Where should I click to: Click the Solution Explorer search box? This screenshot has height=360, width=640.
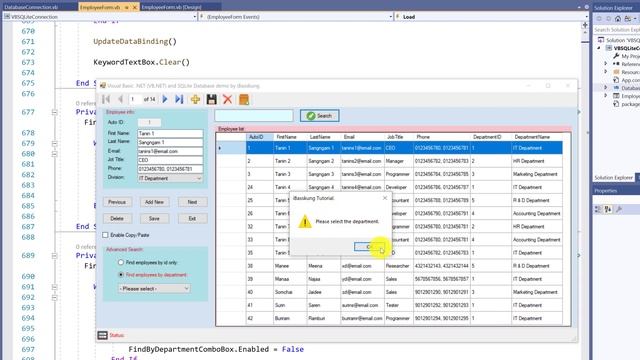pyautogui.click(x=616, y=30)
